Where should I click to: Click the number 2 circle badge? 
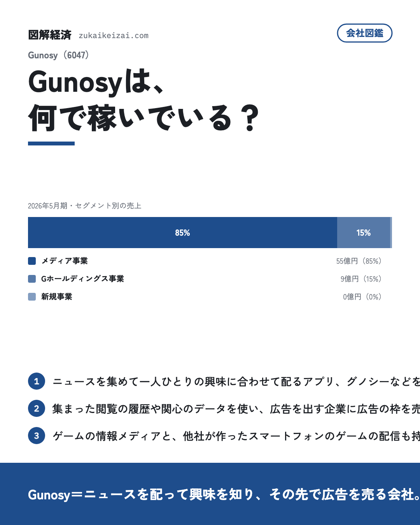(37, 408)
